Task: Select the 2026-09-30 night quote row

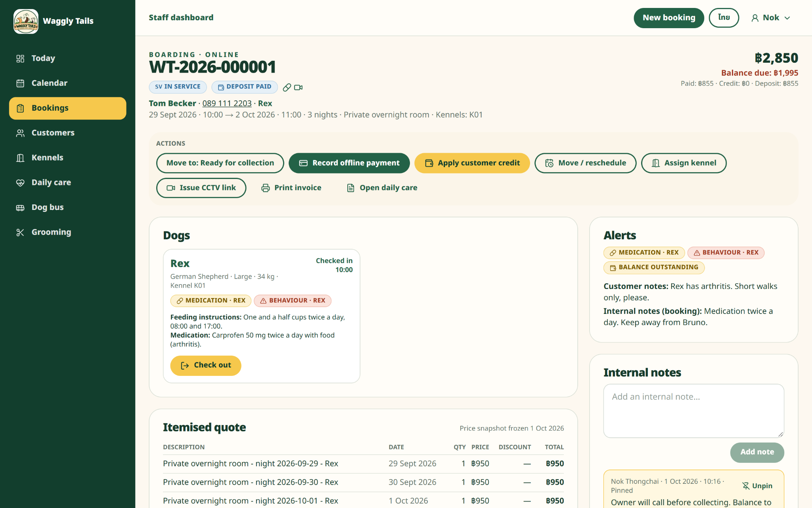Action: click(363, 483)
